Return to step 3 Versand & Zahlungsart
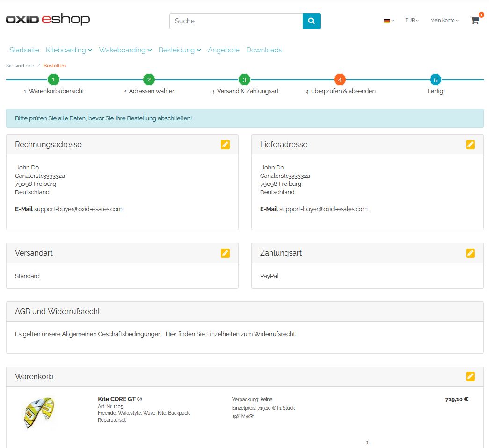This screenshot has height=448, width=489. pyautogui.click(x=244, y=80)
